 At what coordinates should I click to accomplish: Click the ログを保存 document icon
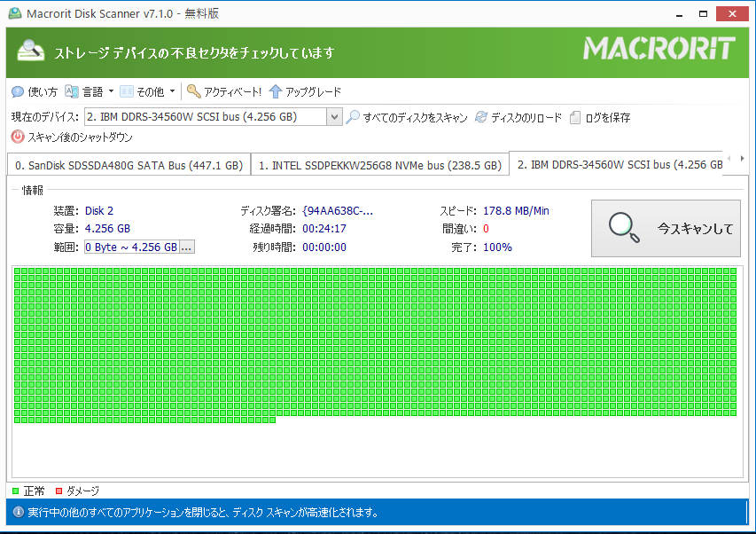pyautogui.click(x=575, y=117)
